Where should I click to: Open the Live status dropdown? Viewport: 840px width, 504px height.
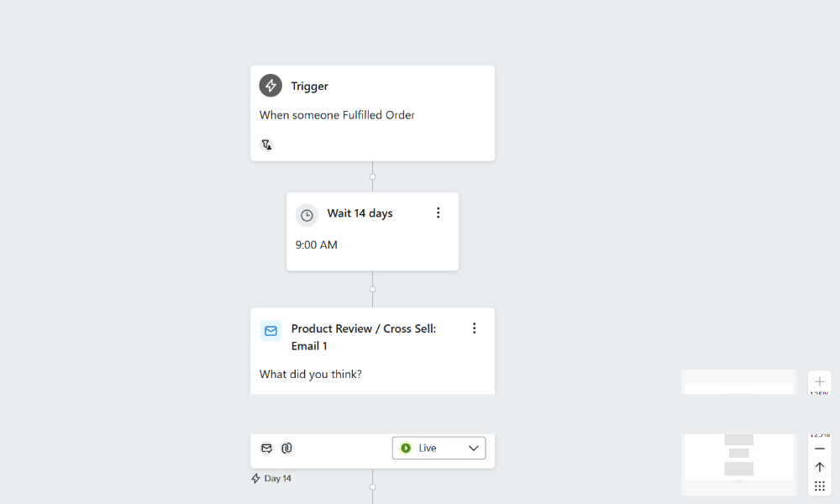pyautogui.click(x=438, y=449)
